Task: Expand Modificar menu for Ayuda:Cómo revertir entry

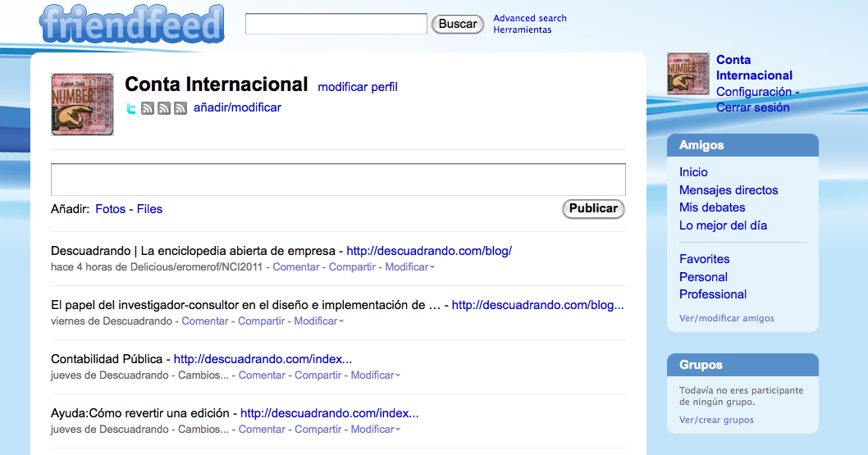Action: 375,430
